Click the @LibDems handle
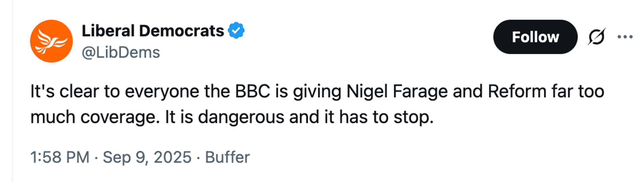The width and height of the screenshot is (644, 182). 121,52
